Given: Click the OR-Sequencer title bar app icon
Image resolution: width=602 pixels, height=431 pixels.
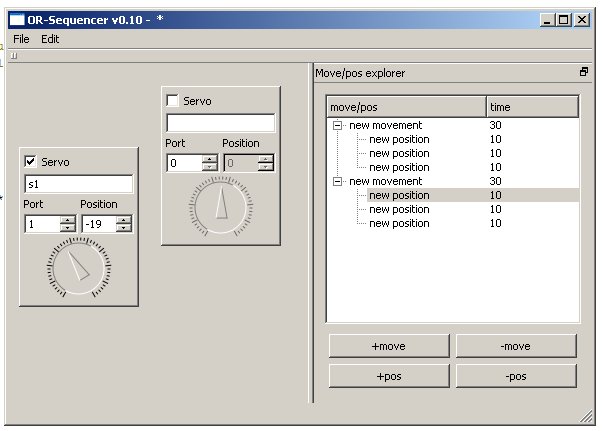Looking at the screenshot, I should 16,18.
